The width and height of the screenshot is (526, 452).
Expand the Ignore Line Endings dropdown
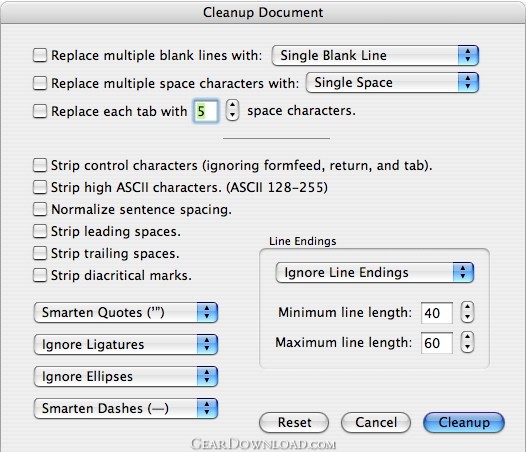click(x=375, y=272)
